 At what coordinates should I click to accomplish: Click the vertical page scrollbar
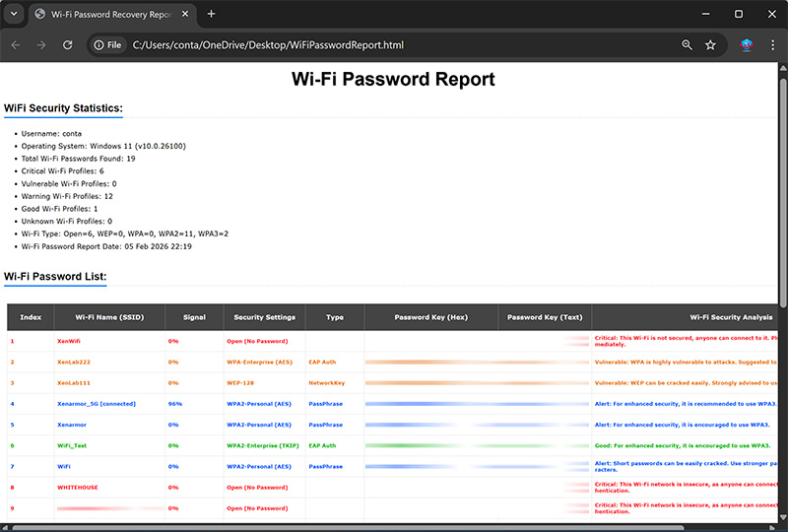tap(783, 197)
